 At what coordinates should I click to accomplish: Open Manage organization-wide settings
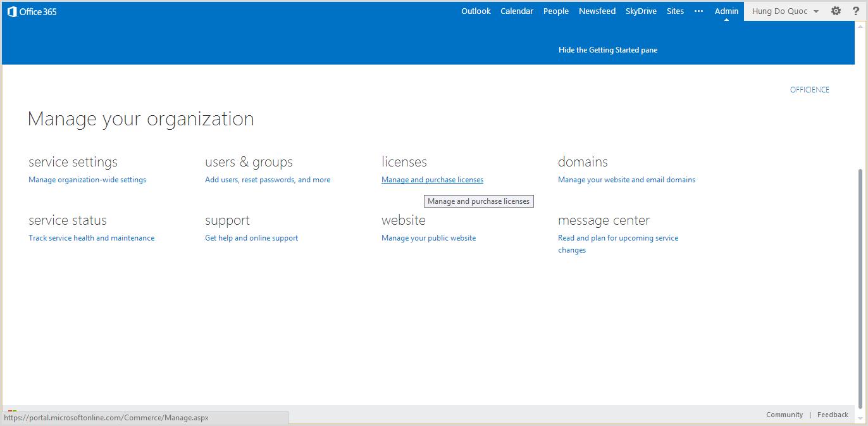(x=87, y=180)
